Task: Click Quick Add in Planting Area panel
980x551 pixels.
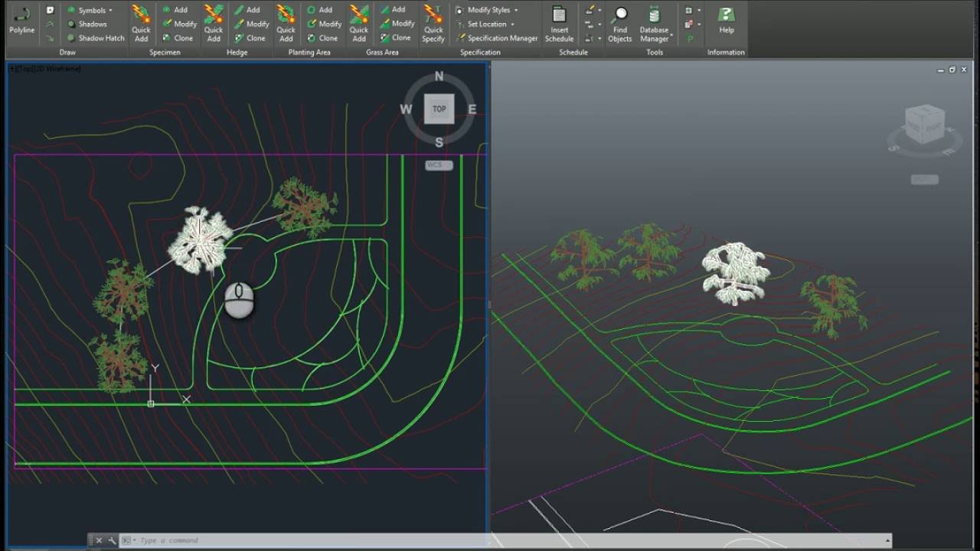Action: 286,24
